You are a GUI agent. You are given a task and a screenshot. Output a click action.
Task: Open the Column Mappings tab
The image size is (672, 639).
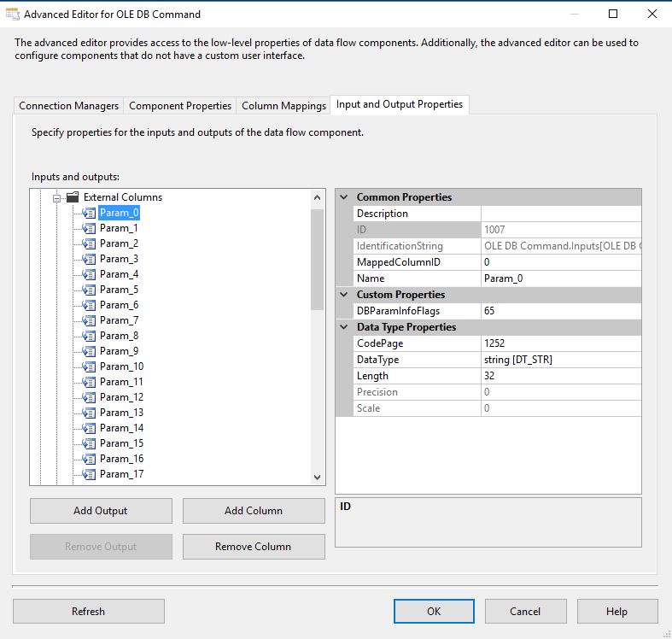tap(283, 106)
